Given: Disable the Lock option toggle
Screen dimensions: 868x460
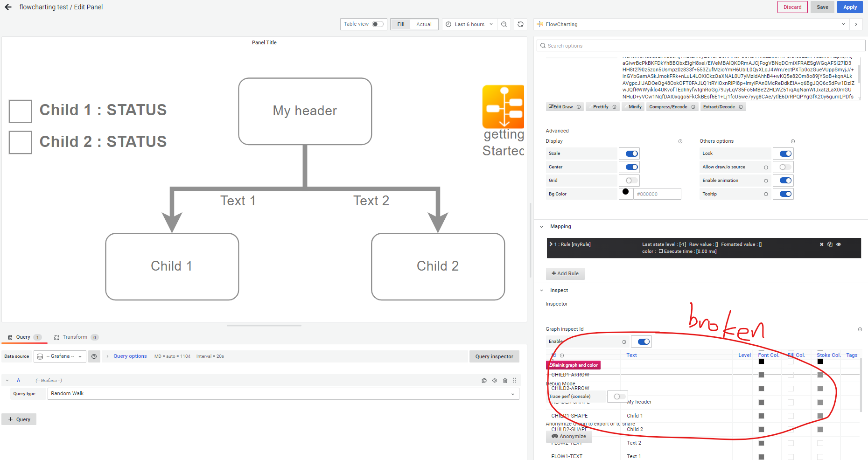Looking at the screenshot, I should coord(783,153).
